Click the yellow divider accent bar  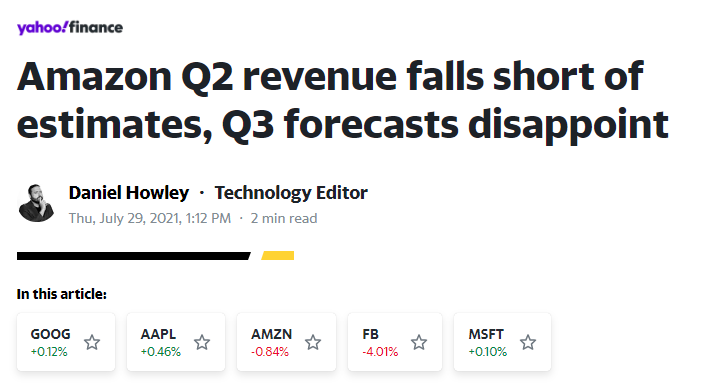click(x=278, y=256)
